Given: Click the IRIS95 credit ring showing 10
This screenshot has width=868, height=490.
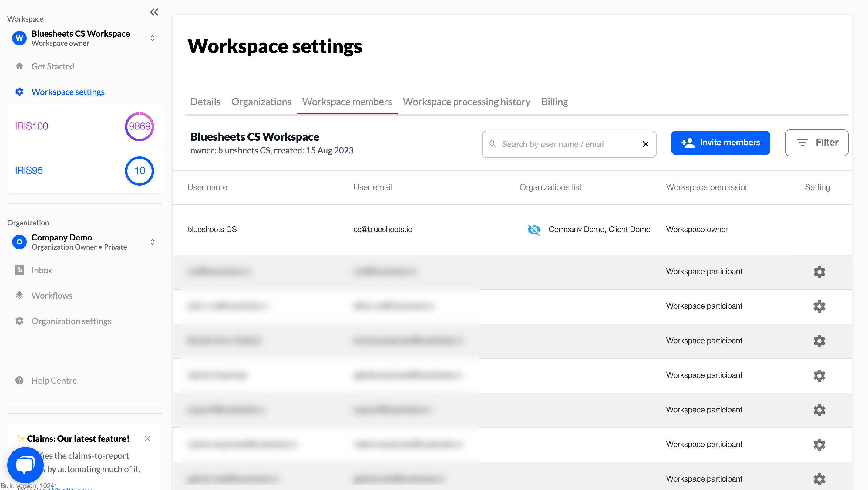Looking at the screenshot, I should 140,171.
